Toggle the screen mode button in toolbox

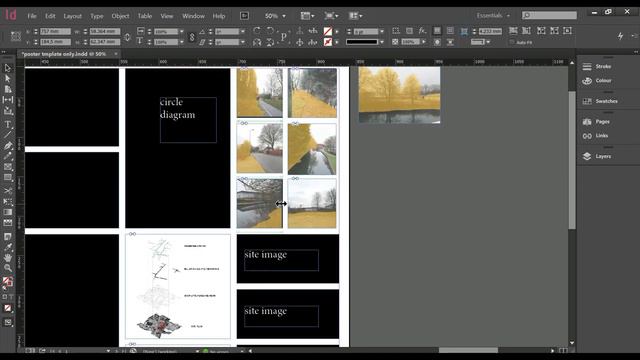click(x=7, y=322)
